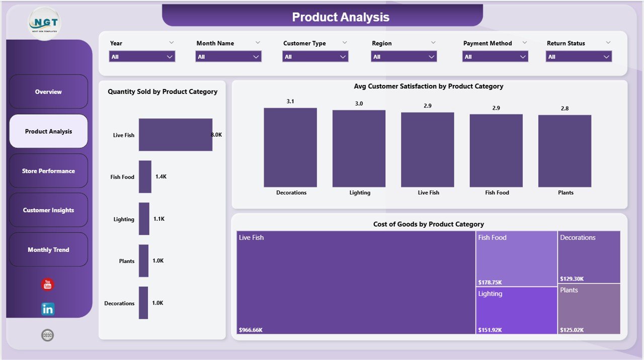Open the Monthly Trend page
Viewport: 644px width, 360px height.
[48, 249]
